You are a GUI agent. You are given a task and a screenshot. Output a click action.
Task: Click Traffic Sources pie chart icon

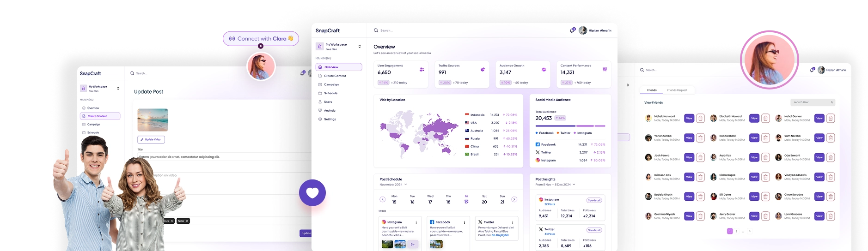pos(483,70)
